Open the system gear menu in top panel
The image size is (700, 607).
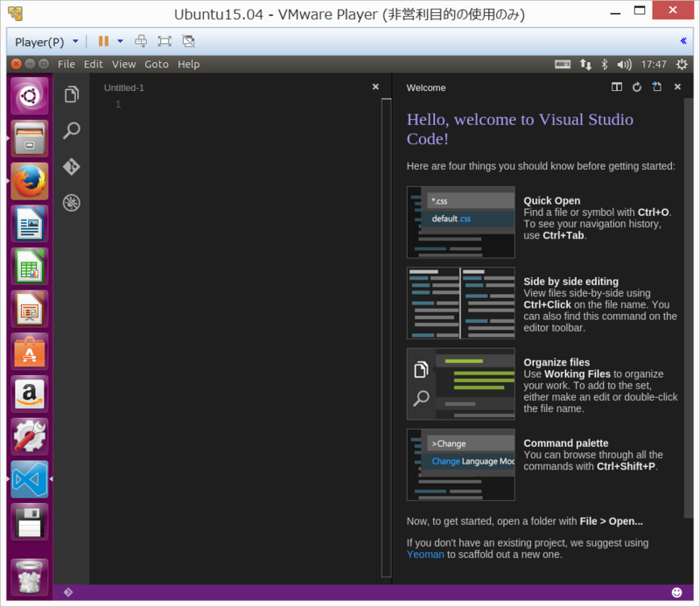tap(682, 64)
